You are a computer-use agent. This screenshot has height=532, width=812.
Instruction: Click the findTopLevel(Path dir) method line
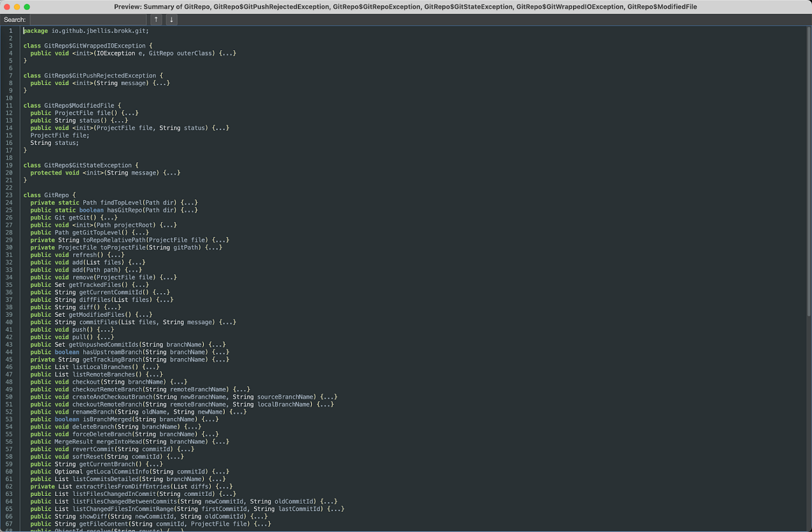[x=114, y=202]
